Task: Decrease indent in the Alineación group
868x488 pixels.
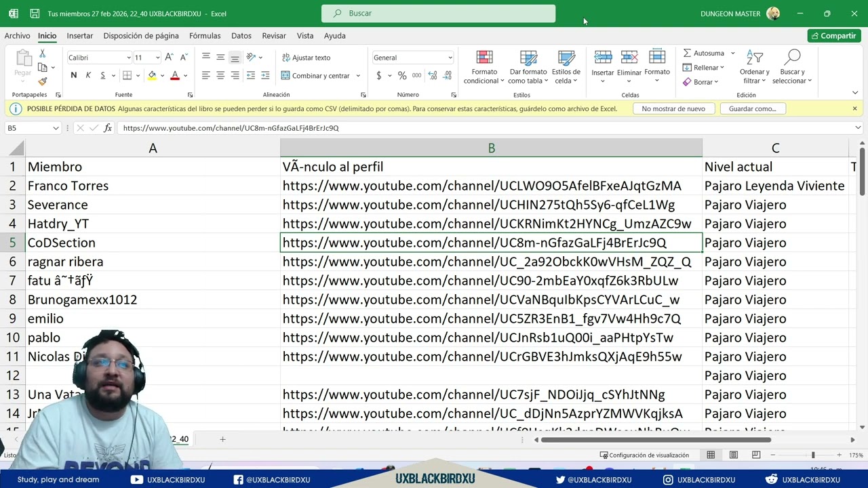Action: click(251, 75)
